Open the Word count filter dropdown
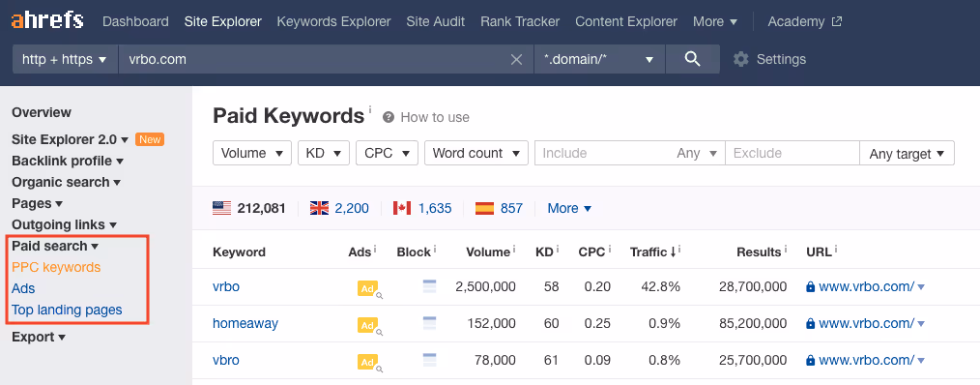Image resolution: width=980 pixels, height=385 pixels. [x=476, y=154]
